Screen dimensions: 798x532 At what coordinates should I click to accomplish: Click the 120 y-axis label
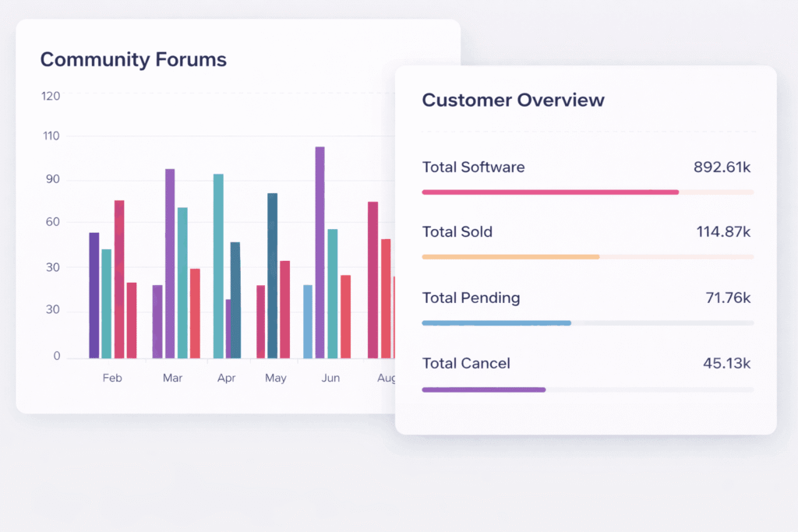pos(51,96)
